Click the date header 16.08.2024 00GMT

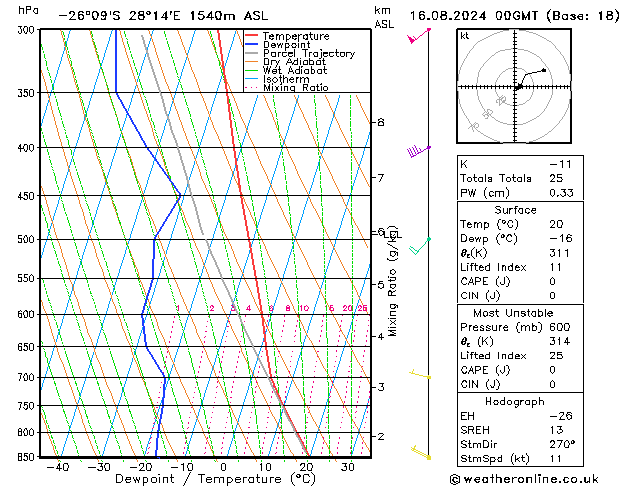[x=474, y=16]
